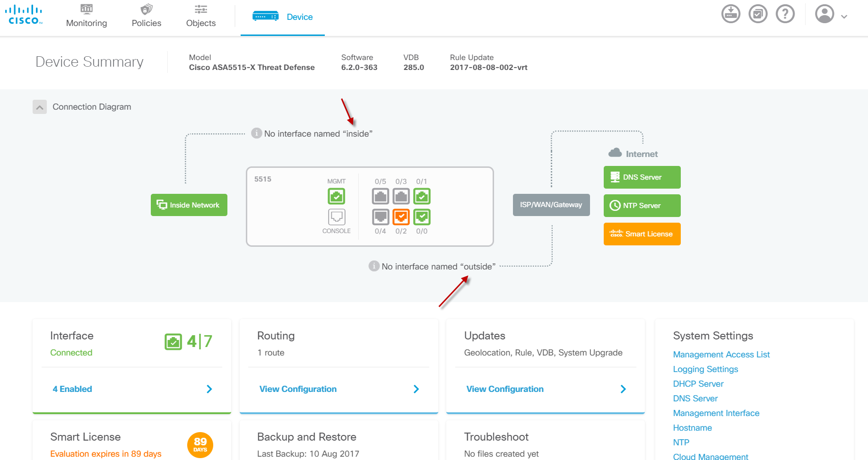Select the 0/5 interface port icon

tap(381, 196)
